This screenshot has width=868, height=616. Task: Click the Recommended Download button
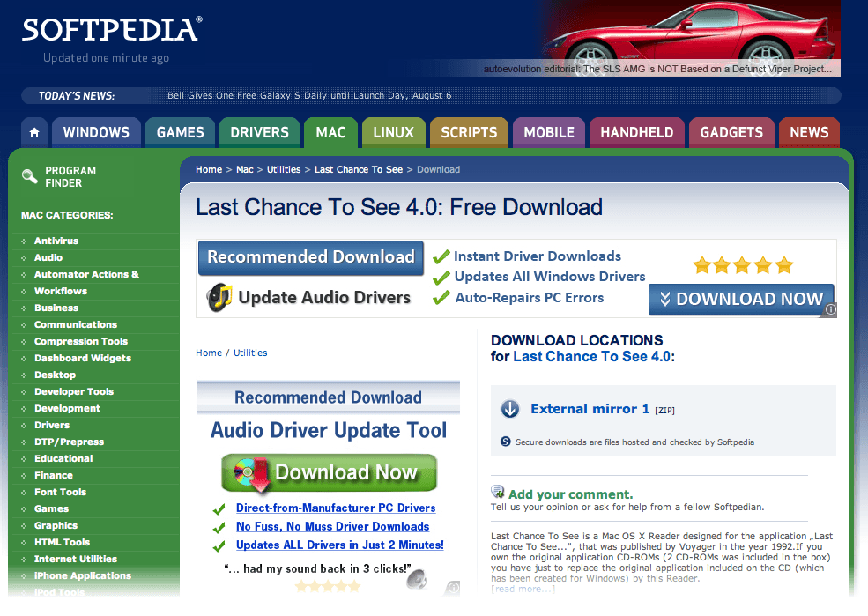tap(310, 257)
